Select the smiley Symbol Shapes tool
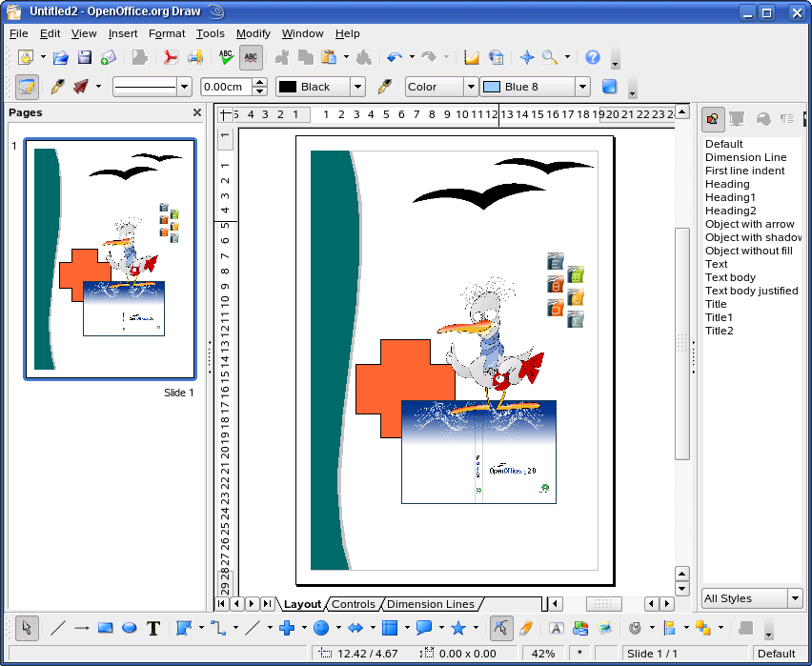812x666 pixels. [321, 628]
